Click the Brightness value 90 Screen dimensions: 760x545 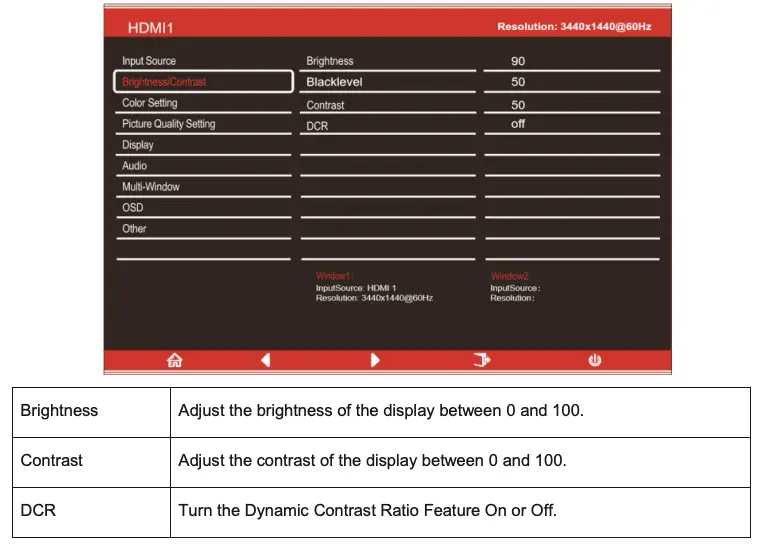coord(518,61)
